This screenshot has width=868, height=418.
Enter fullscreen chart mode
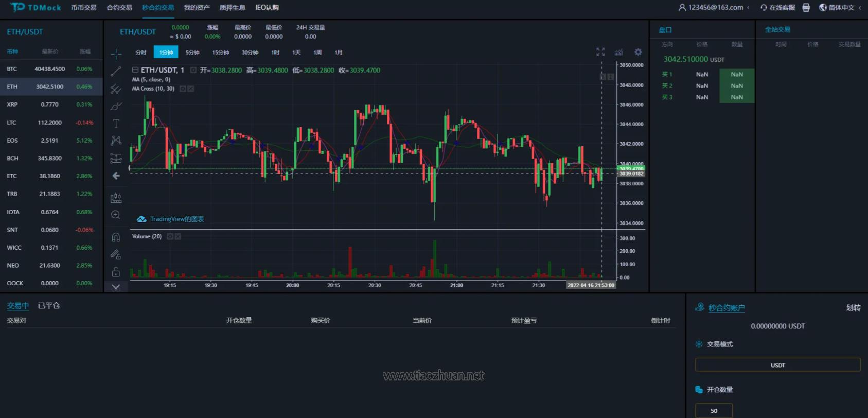[x=600, y=52]
